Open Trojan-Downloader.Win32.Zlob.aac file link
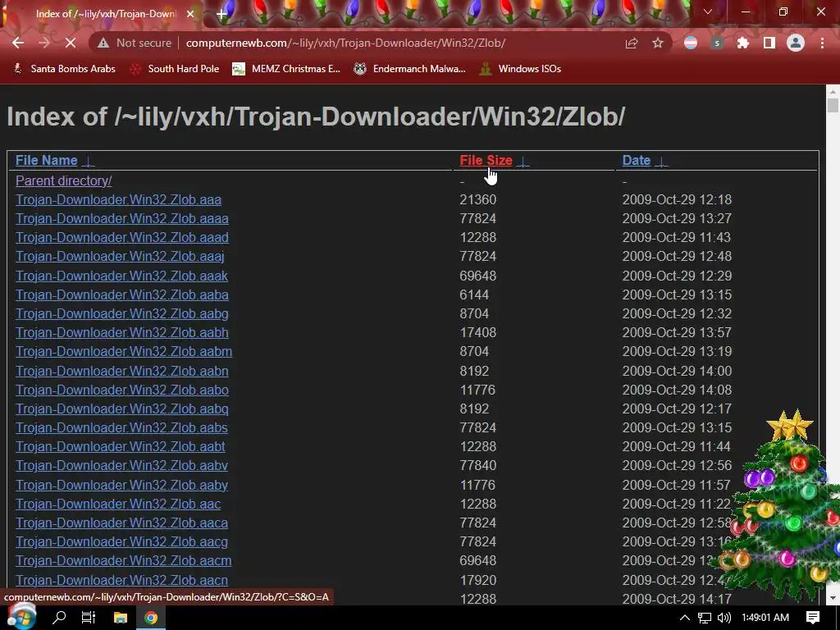The height and width of the screenshot is (630, 840). [118, 504]
